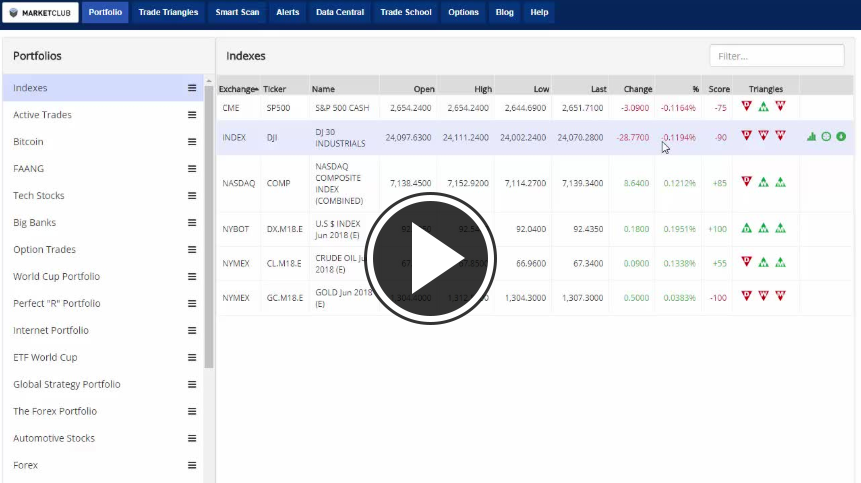Image resolution: width=861 pixels, height=483 pixels.
Task: Sort table by the Exchange column
Action: pyautogui.click(x=238, y=89)
